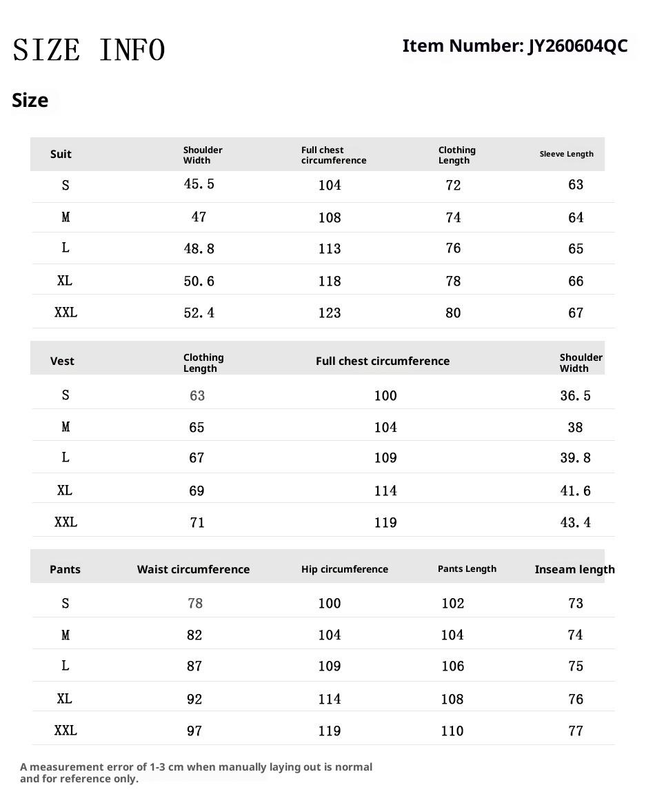Click Vest Full chest circumference header
Viewport: 655px width, 812px height.
[383, 361]
